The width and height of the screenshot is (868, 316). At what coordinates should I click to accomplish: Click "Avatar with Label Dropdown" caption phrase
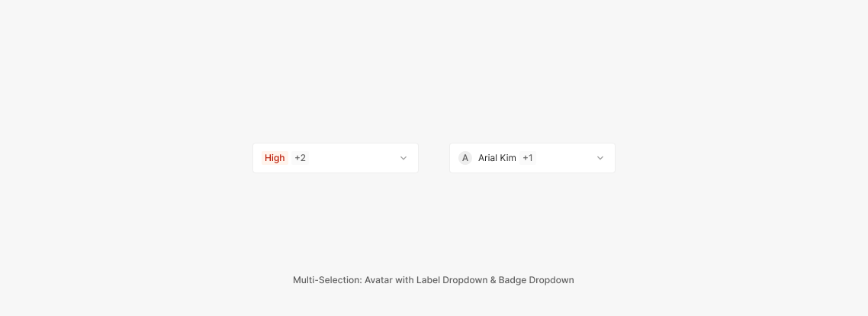[426, 280]
